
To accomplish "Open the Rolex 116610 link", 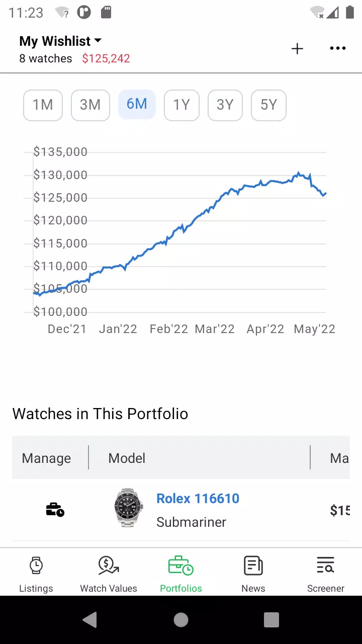I will (x=198, y=499).
